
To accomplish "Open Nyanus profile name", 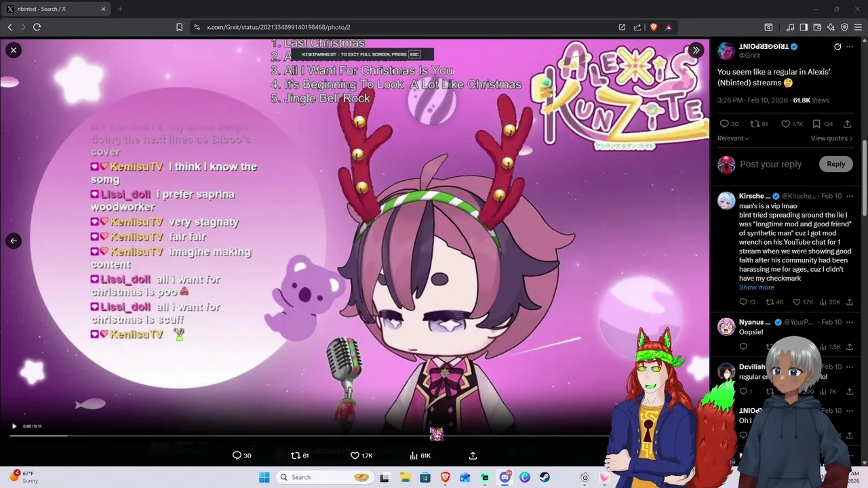I will coord(754,322).
